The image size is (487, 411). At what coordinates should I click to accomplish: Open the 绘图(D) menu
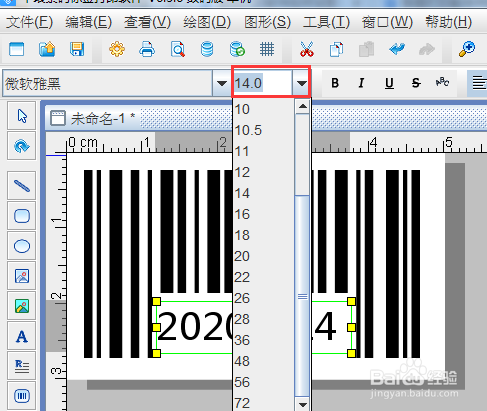pyautogui.click(x=207, y=22)
